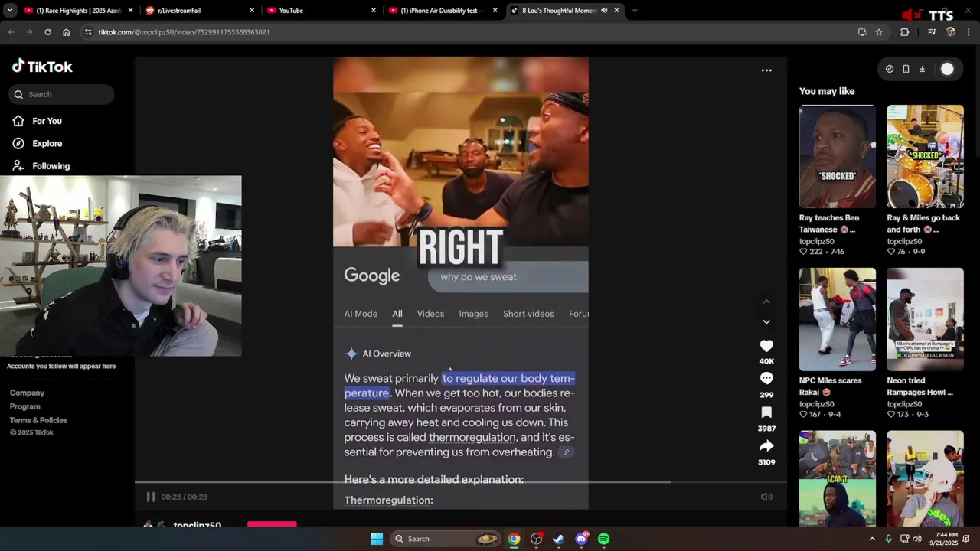The image size is (980, 551).
Task: Click the TikTok get app phone icon
Action: point(906,69)
